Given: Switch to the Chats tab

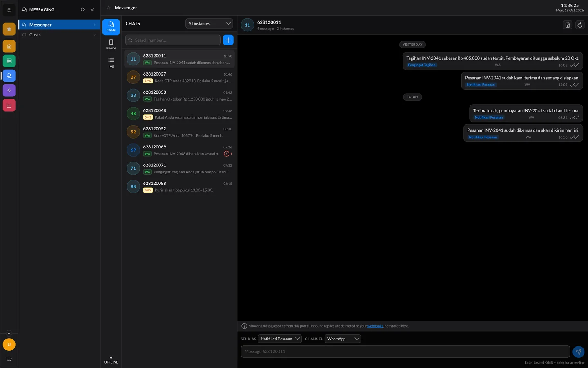Looking at the screenshot, I should pyautogui.click(x=111, y=27).
